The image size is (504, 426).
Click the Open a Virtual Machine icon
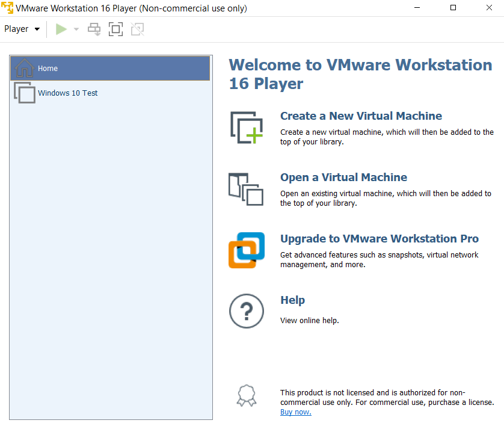coord(246,190)
